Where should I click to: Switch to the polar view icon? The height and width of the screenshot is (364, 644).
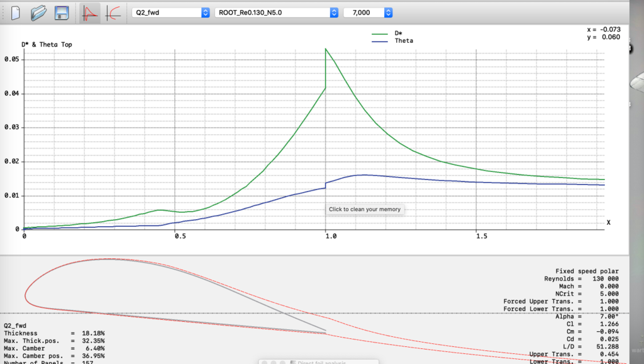click(113, 13)
